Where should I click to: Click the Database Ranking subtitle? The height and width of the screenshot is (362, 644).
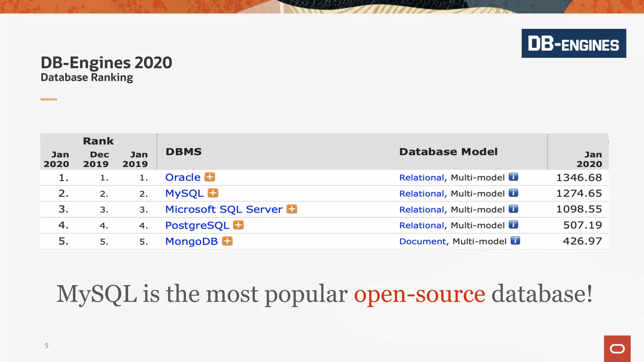click(x=87, y=78)
